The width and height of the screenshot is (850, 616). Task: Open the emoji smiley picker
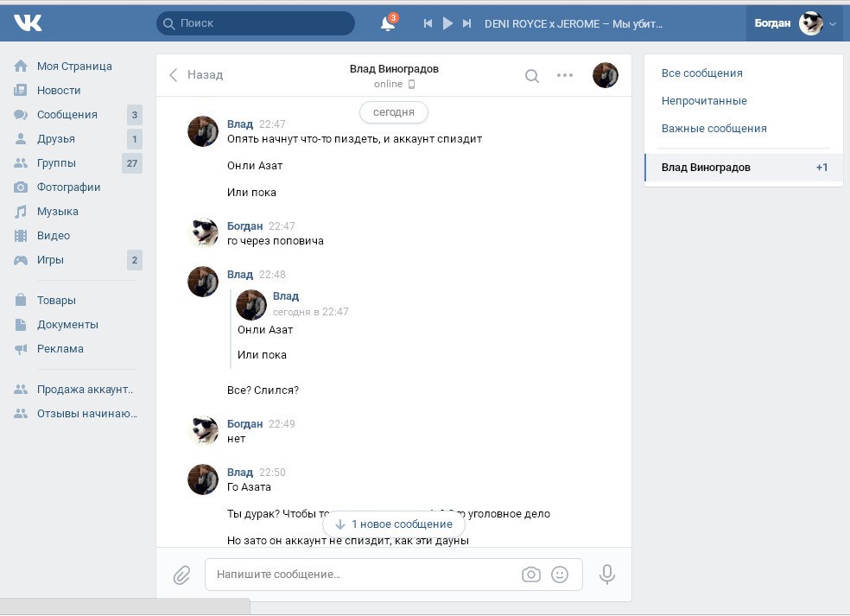click(x=560, y=575)
